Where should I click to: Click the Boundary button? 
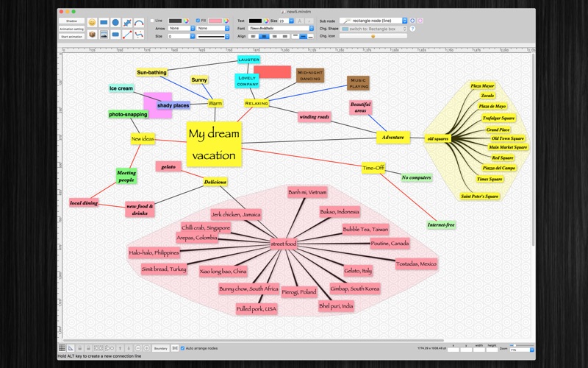[x=160, y=348]
